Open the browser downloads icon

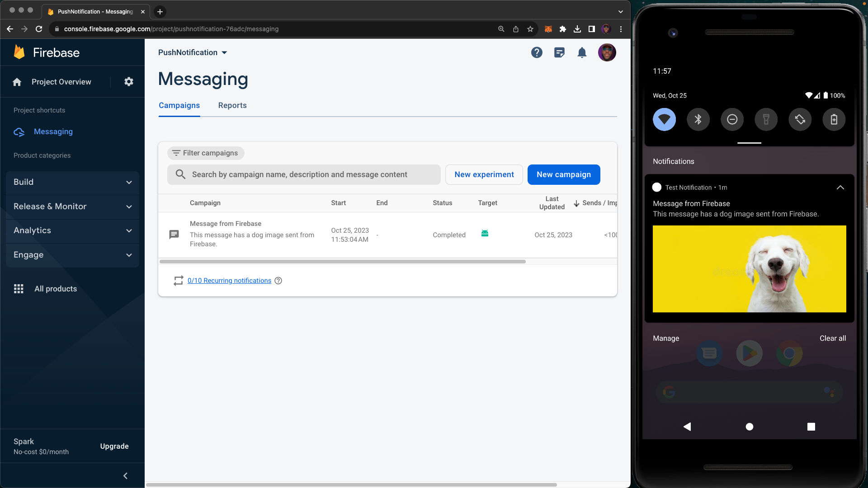pyautogui.click(x=577, y=29)
